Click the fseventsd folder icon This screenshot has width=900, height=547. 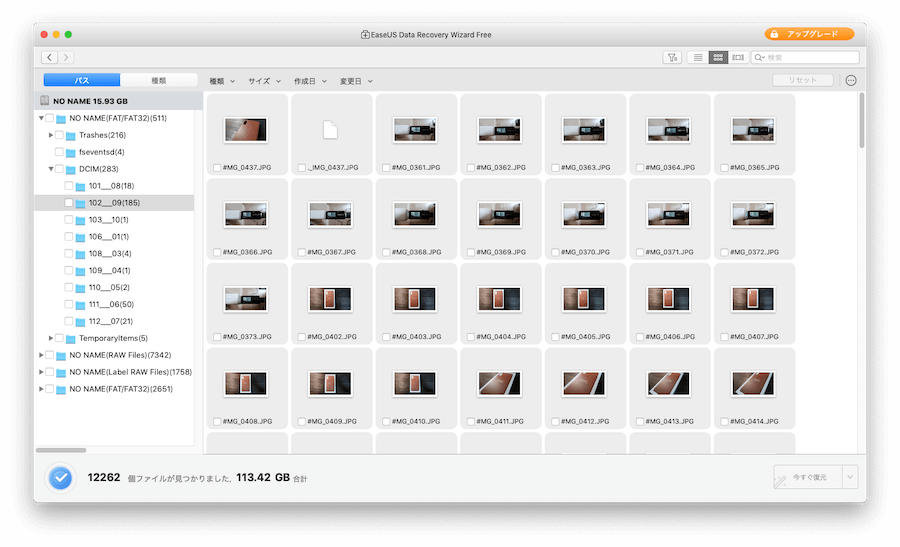pos(71,152)
